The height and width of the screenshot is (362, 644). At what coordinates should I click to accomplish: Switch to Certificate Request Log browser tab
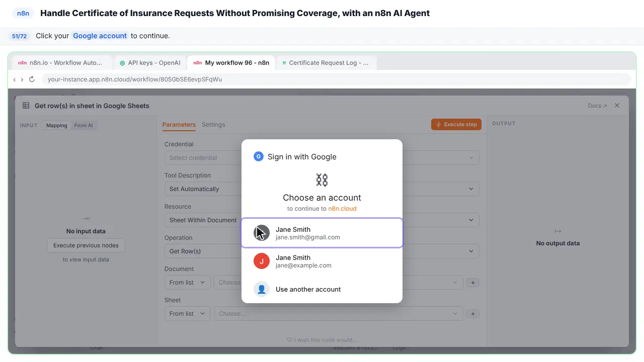pyautogui.click(x=326, y=63)
